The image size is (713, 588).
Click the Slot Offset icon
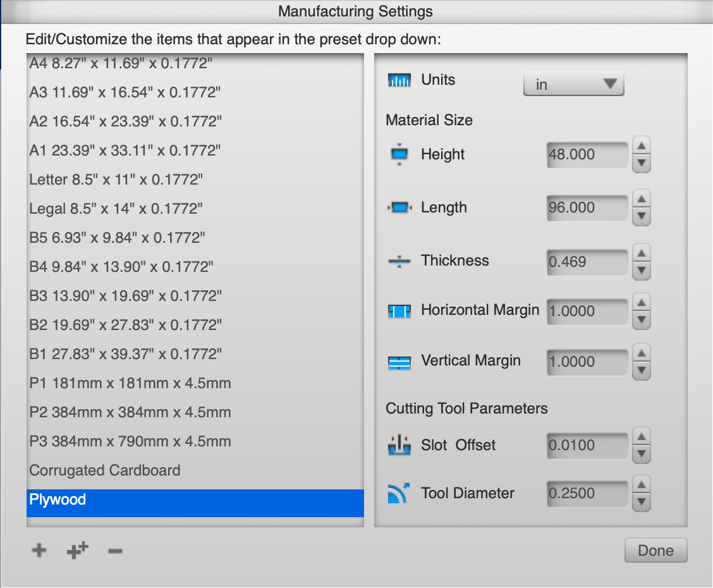tap(399, 444)
